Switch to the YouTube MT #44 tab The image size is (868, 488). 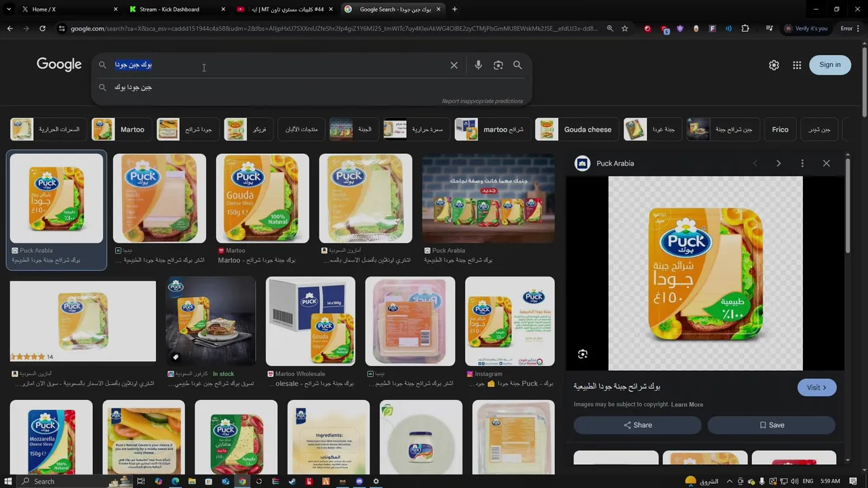(283, 9)
